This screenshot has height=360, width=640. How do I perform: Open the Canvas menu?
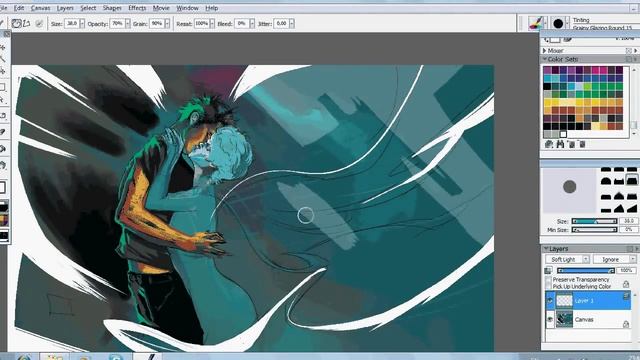click(40, 8)
